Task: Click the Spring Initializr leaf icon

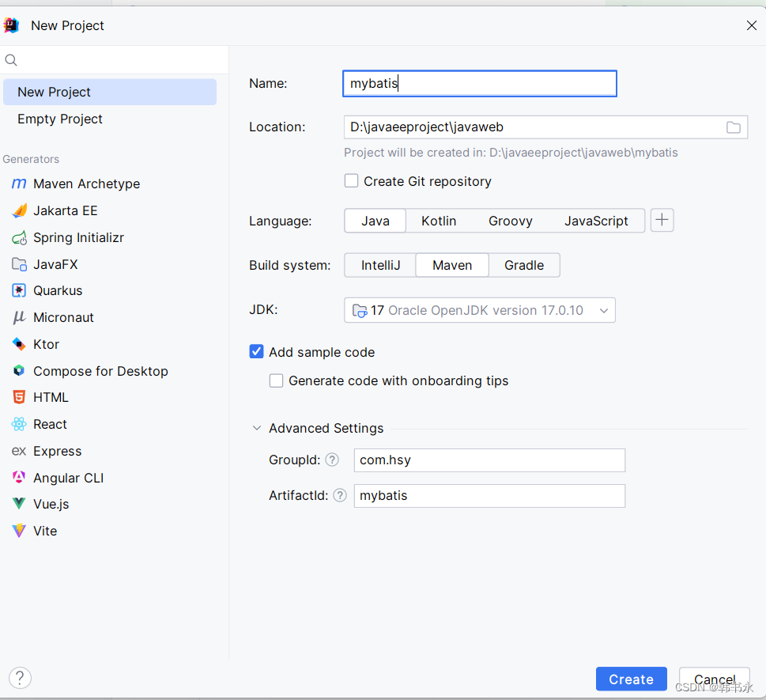Action: (x=19, y=238)
